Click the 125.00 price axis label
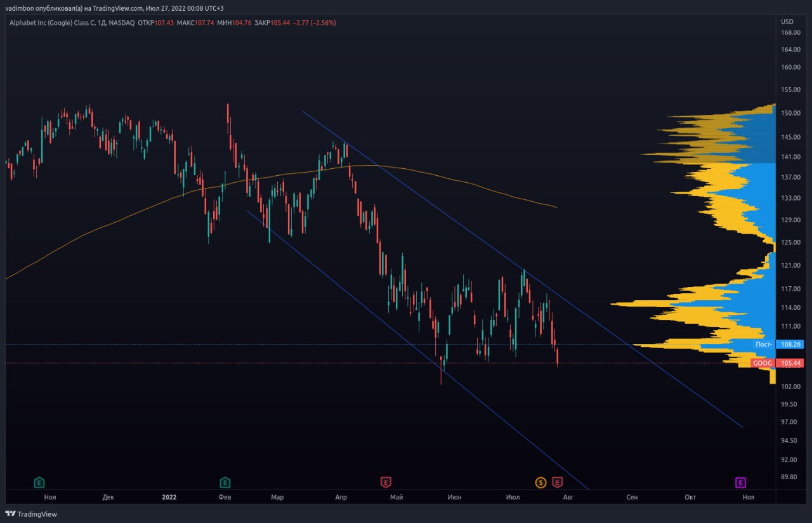Image resolution: width=812 pixels, height=523 pixels. click(x=790, y=242)
